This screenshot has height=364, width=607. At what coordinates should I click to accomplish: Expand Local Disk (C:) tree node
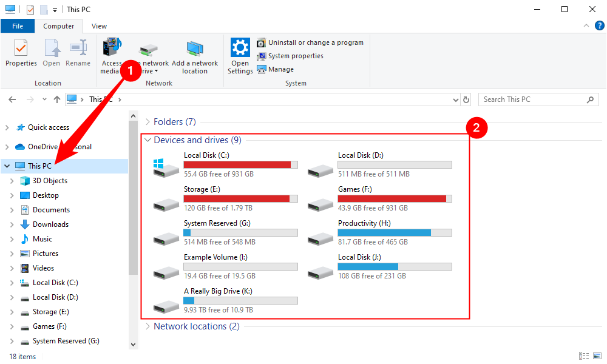click(12, 283)
